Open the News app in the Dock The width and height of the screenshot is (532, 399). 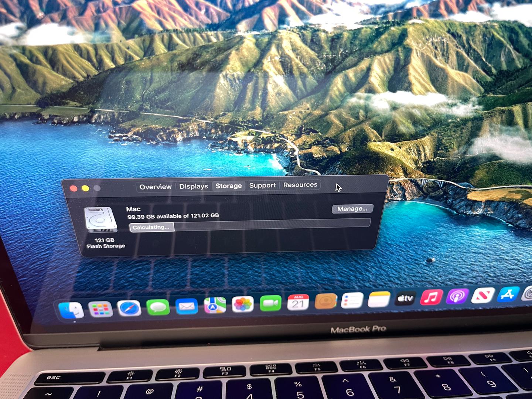pos(483,295)
